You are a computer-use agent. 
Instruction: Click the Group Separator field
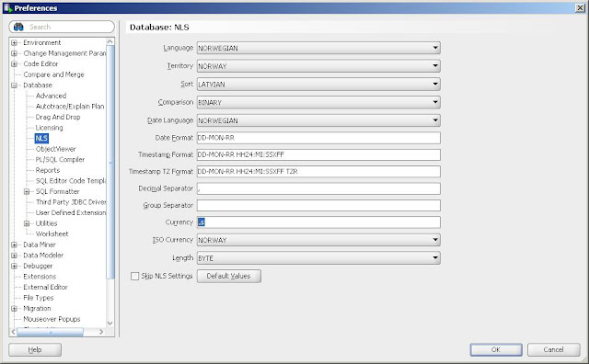(318, 205)
